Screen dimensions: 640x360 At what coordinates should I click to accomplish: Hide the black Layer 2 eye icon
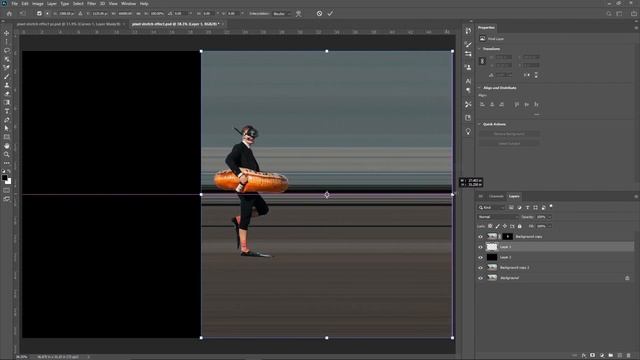480,258
